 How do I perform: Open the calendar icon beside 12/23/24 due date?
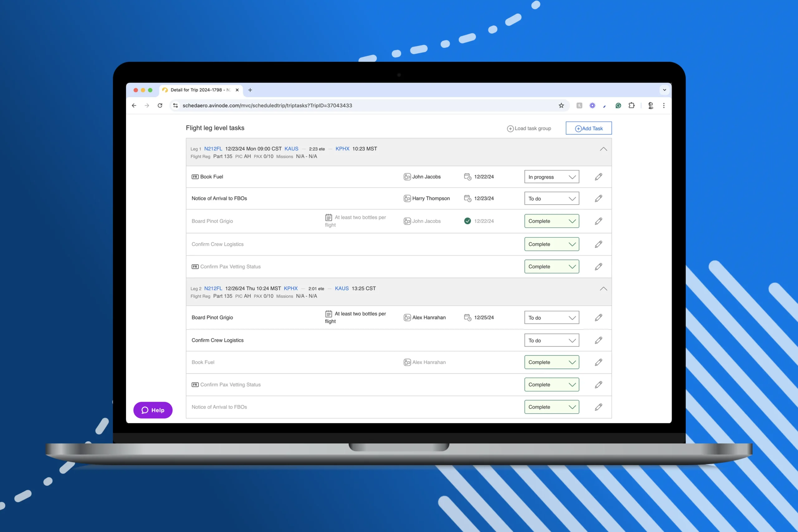[468, 199]
